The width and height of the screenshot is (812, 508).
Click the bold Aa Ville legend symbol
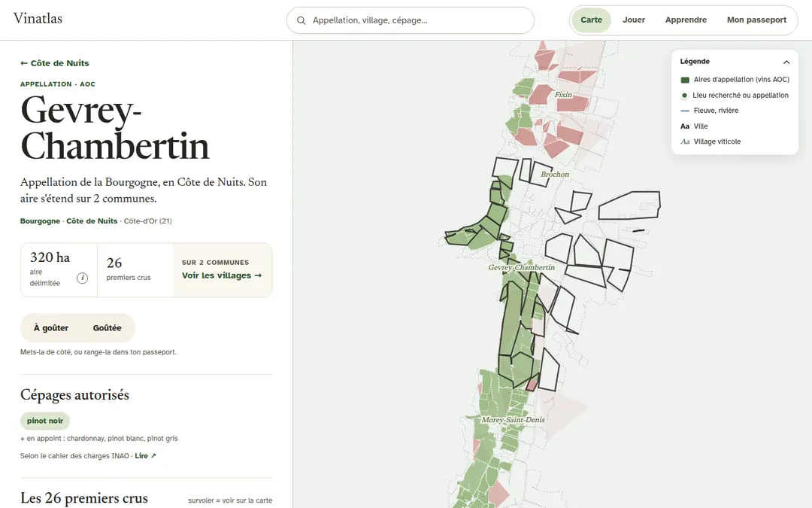tap(685, 126)
